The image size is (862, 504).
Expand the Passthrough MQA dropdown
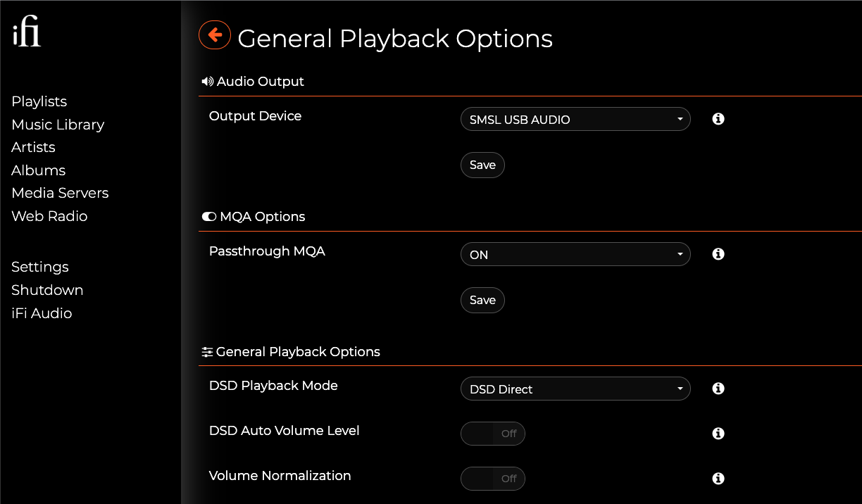(575, 255)
